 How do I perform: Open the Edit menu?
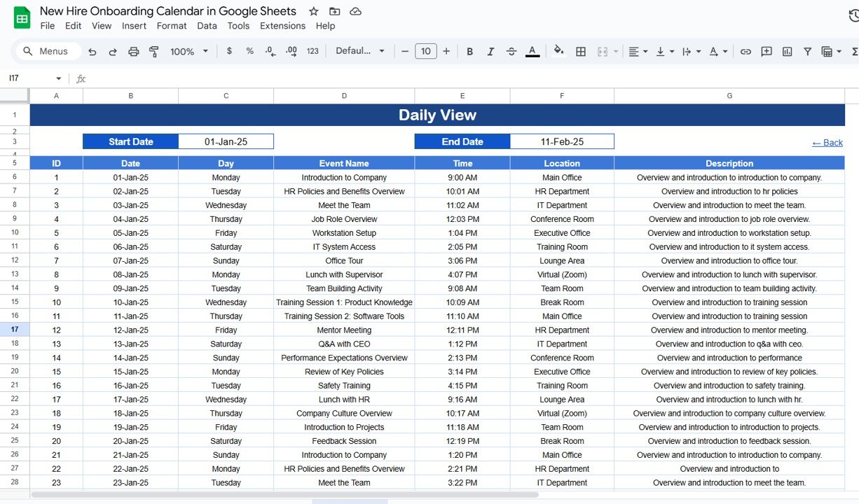pos(74,26)
